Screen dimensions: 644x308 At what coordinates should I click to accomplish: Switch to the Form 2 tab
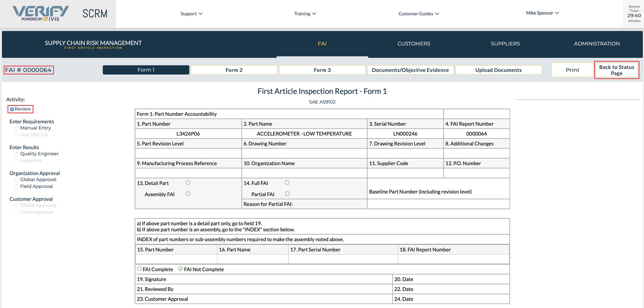click(234, 70)
